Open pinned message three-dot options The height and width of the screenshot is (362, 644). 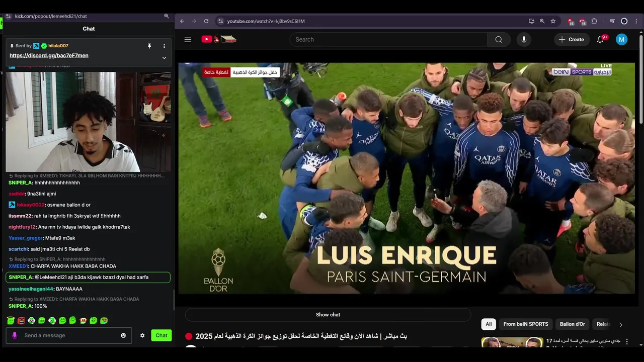pyautogui.click(x=164, y=46)
